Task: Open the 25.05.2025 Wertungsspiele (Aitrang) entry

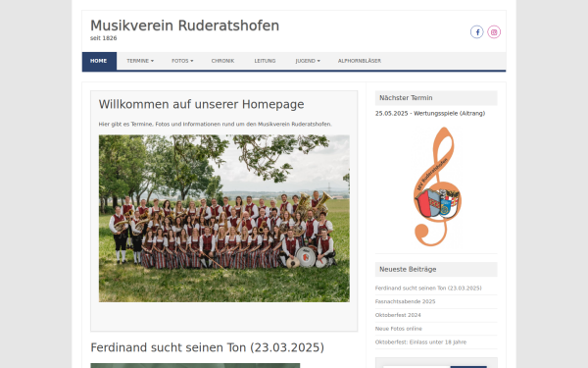Action: [x=430, y=114]
